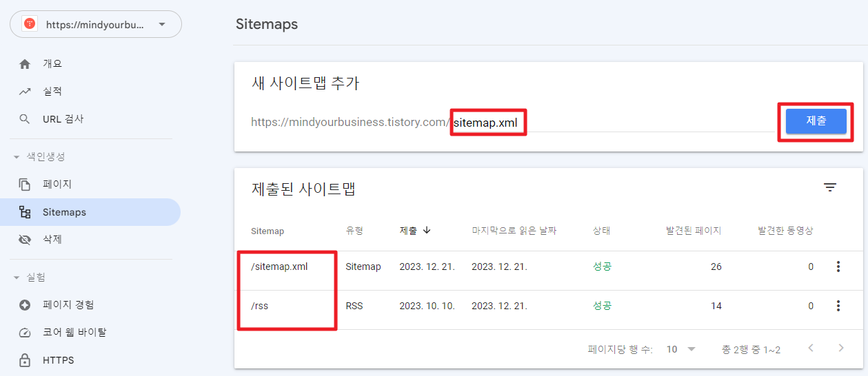Go to the next page of rows
Viewport: 868px width, 376px height.
(x=841, y=348)
